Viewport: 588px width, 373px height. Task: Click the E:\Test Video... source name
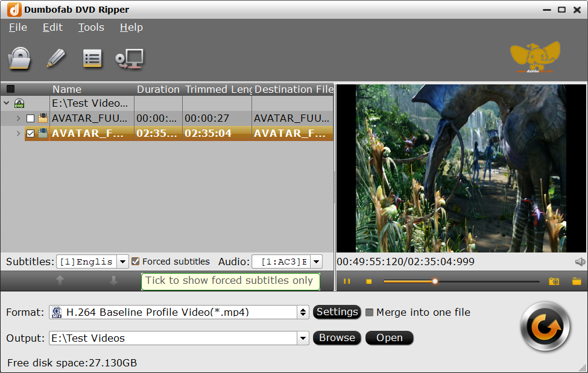(90, 103)
